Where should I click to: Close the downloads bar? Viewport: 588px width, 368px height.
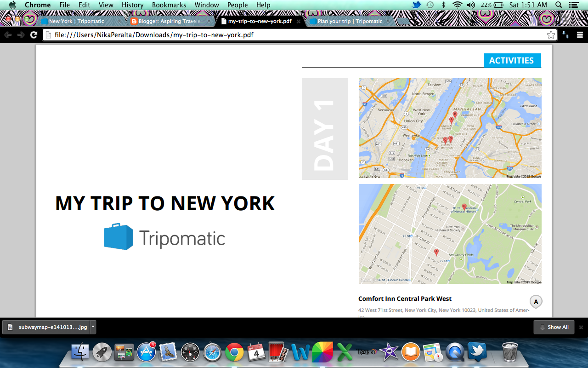tap(581, 327)
